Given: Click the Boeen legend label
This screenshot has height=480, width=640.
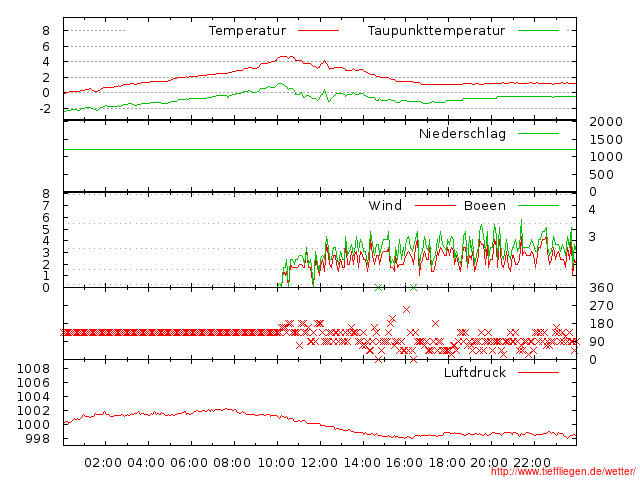Looking at the screenshot, I should [485, 205].
